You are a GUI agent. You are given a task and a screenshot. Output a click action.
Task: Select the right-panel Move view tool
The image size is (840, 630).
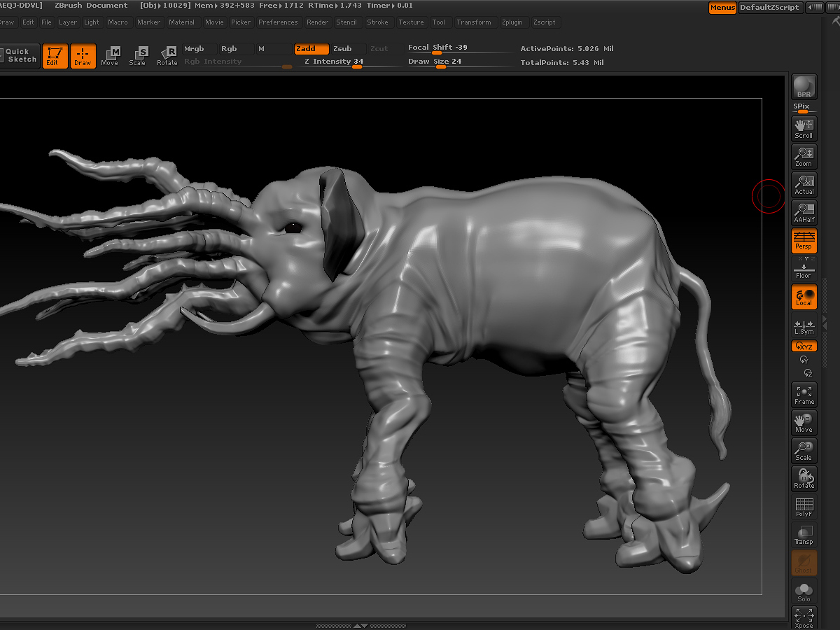(804, 423)
